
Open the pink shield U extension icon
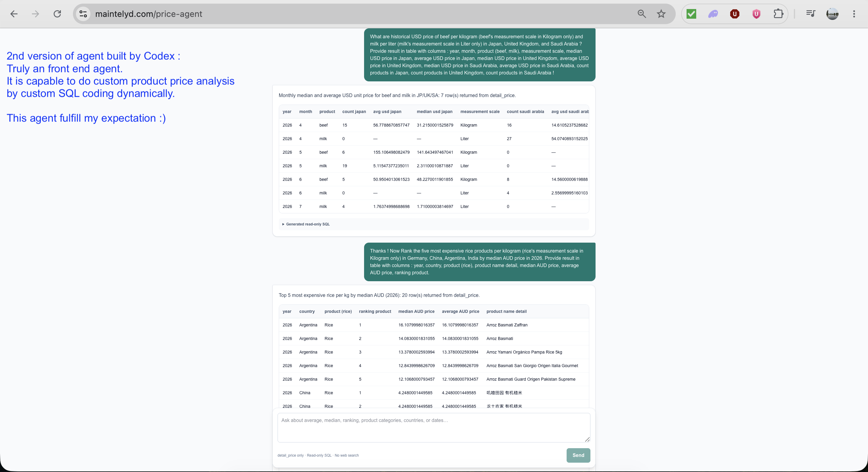pyautogui.click(x=756, y=14)
